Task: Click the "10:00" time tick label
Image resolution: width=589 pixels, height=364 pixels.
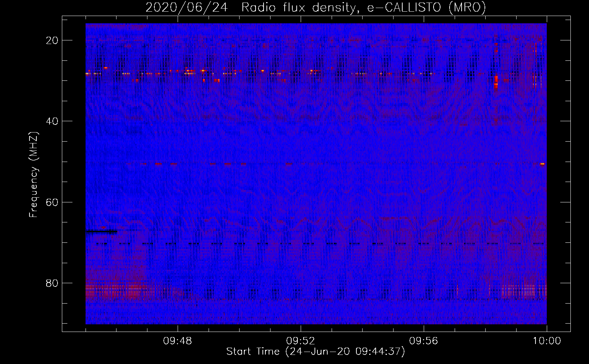Action: coord(547,341)
